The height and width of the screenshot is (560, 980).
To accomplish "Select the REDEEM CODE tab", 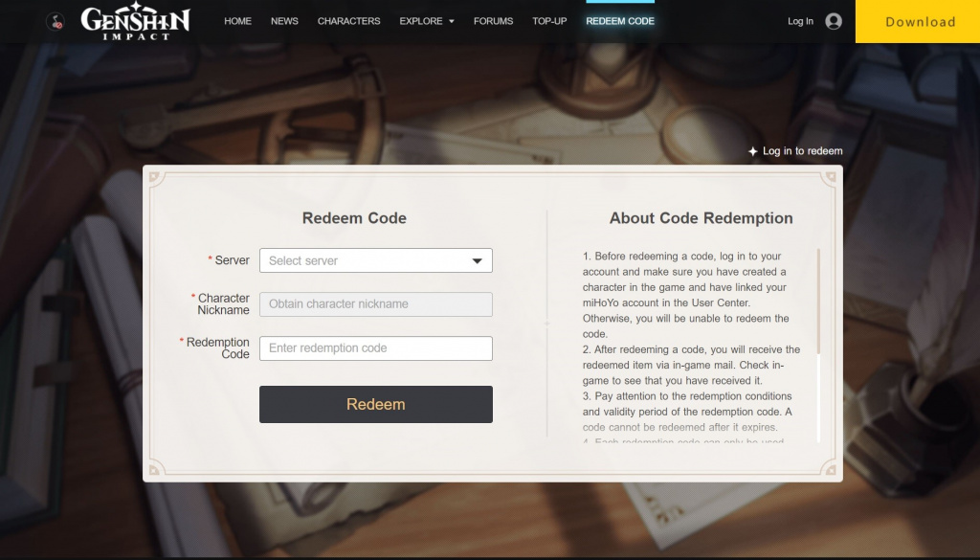I will 620,21.
